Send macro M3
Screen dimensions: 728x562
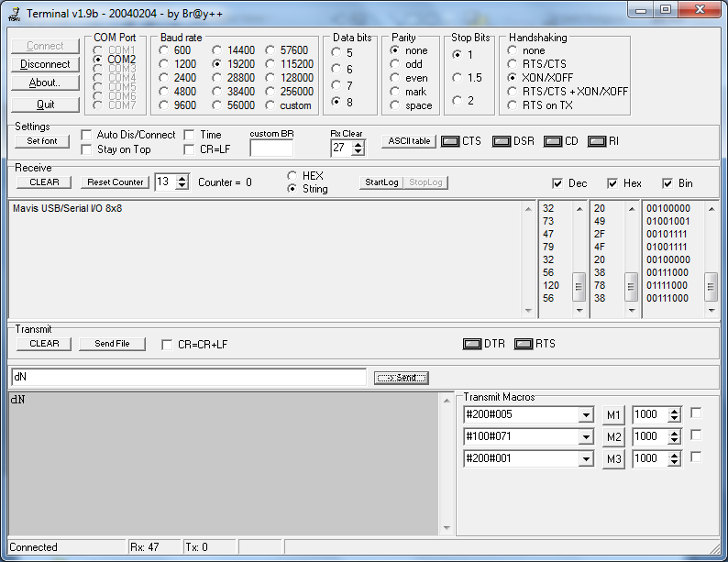pos(613,459)
